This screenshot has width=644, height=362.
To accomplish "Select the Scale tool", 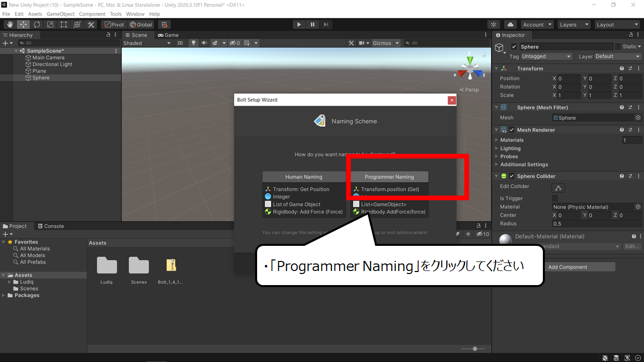I will (50, 24).
